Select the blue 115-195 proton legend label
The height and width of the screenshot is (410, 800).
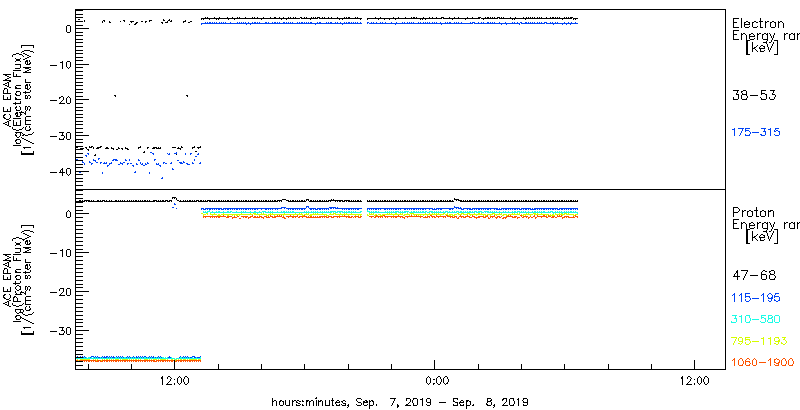756,298
